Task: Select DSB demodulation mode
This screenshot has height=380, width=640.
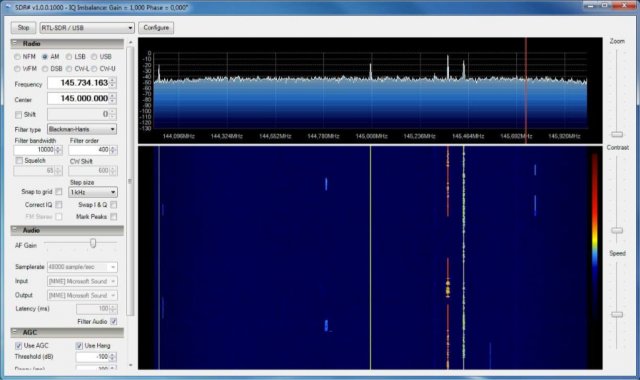Action: click(x=45, y=69)
